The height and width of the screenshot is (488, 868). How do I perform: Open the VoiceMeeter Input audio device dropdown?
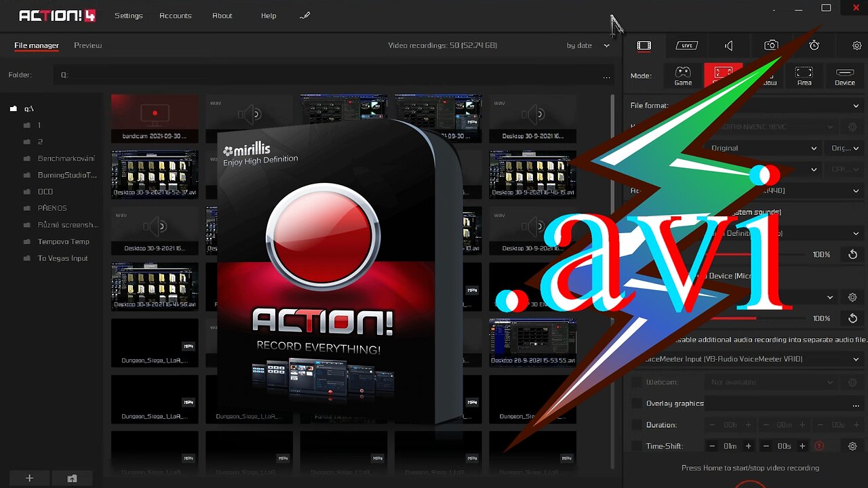coord(751,359)
